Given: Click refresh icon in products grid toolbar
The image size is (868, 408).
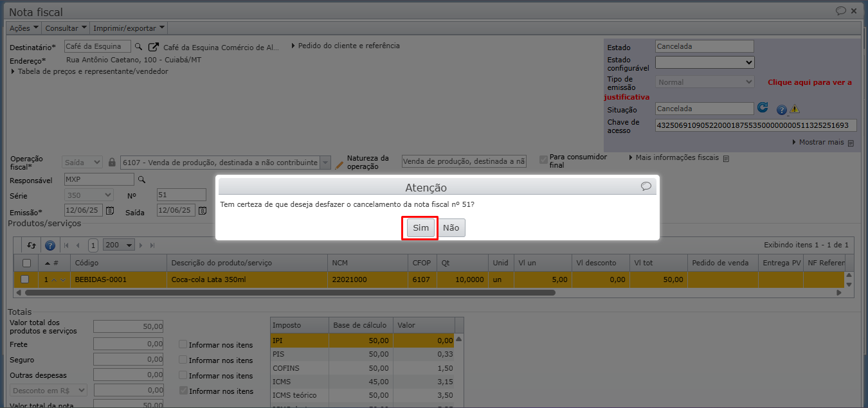Looking at the screenshot, I should 32,245.
